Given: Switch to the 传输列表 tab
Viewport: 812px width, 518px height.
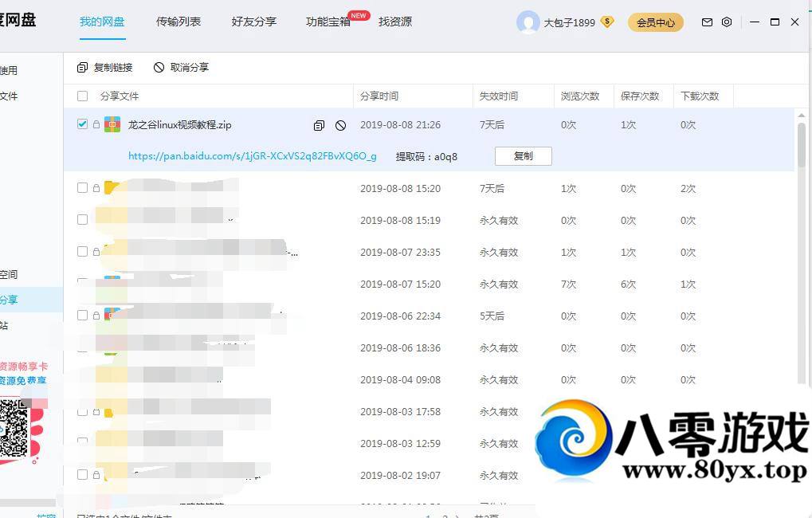Looking at the screenshot, I should (178, 22).
